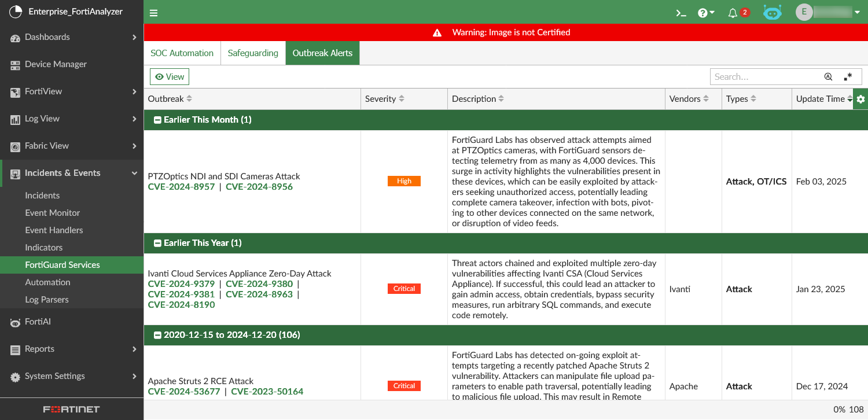The width and height of the screenshot is (868, 420).
Task: Open the CVE-2023-50164 link
Action: [267, 392]
